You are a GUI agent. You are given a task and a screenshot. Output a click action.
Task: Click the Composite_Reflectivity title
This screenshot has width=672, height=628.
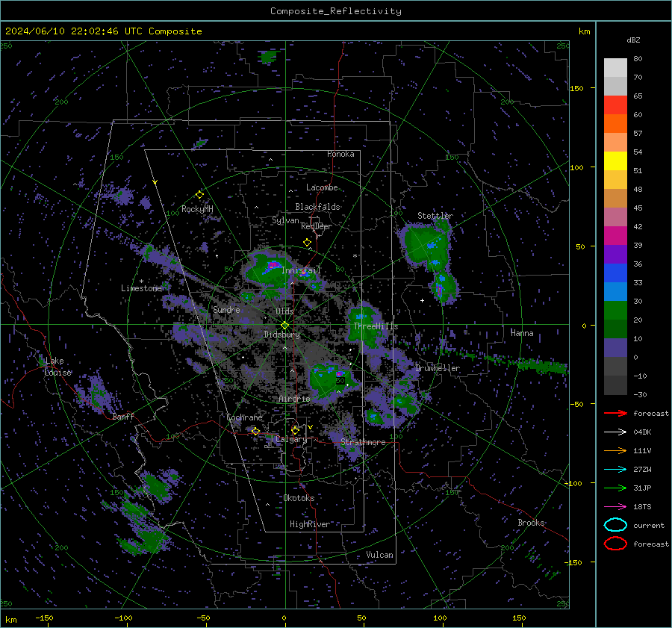pyautogui.click(x=335, y=11)
